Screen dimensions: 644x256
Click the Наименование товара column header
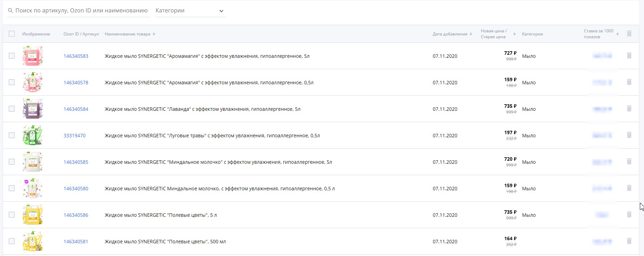coord(127,34)
